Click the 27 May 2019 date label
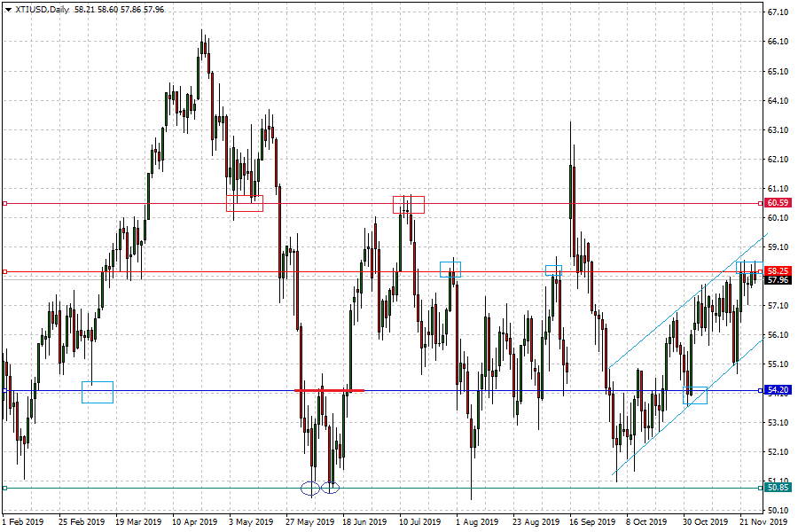 [x=310, y=522]
